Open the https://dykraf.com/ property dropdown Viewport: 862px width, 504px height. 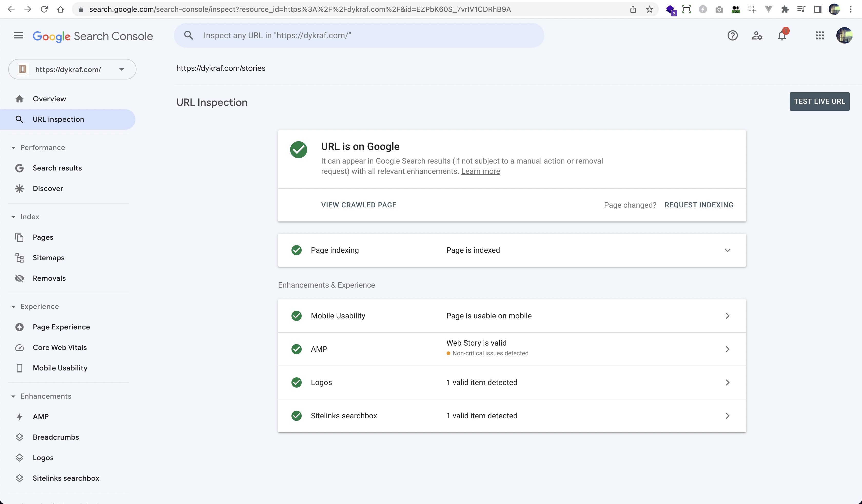(72, 69)
